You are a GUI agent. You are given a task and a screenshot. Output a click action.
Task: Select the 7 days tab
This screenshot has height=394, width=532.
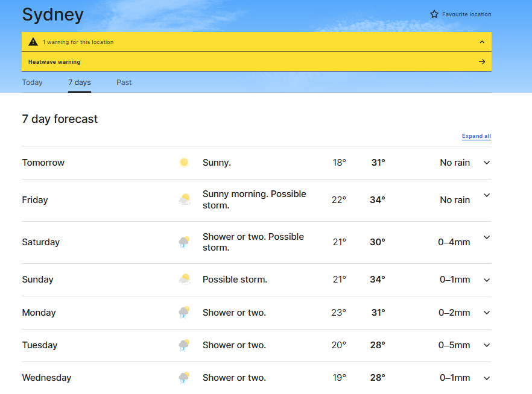[80, 83]
